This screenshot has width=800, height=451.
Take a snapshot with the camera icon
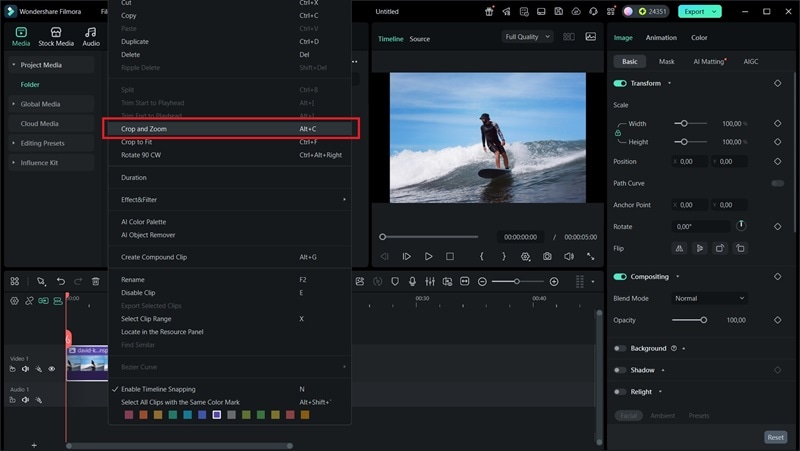click(547, 257)
